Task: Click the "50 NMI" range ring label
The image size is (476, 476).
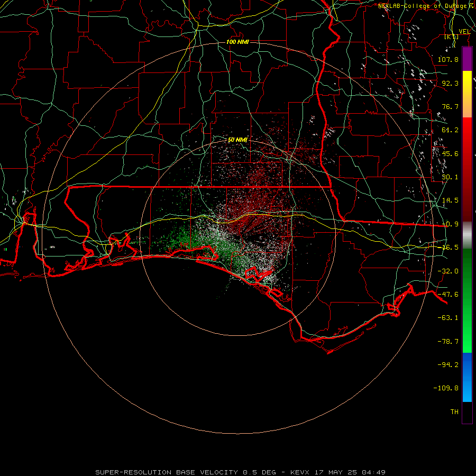Action: 237,140
